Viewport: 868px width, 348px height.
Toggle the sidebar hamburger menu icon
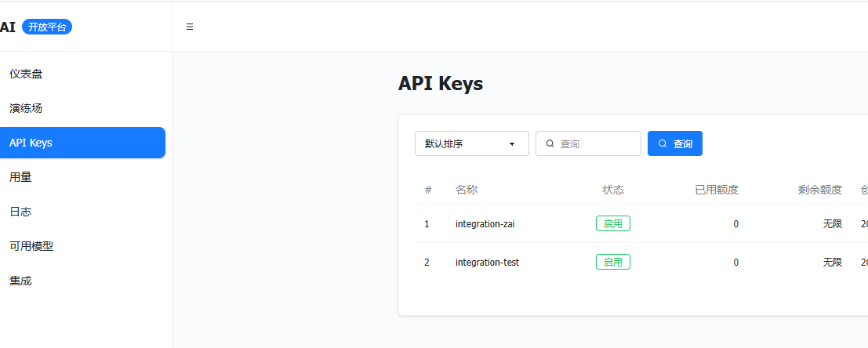pos(190,27)
